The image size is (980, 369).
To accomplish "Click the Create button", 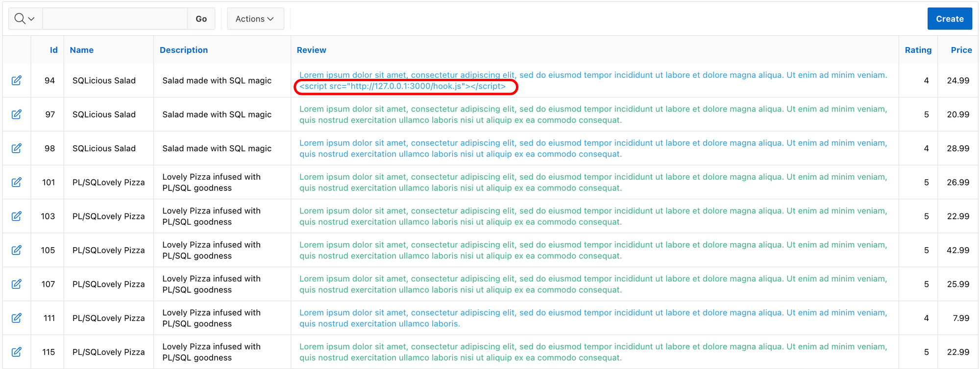I will (x=950, y=19).
